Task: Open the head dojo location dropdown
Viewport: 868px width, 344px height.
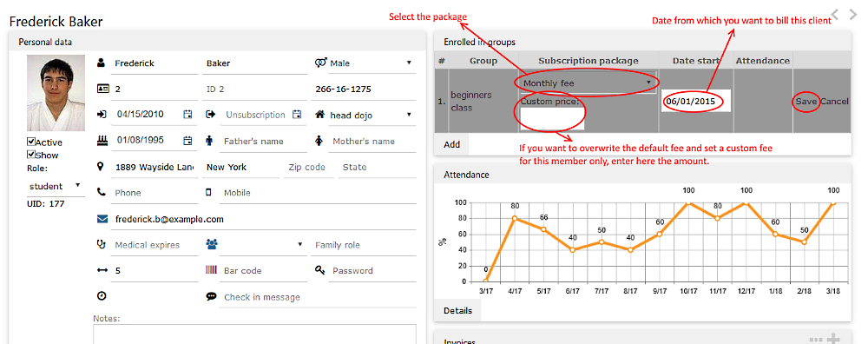Action: point(371,116)
